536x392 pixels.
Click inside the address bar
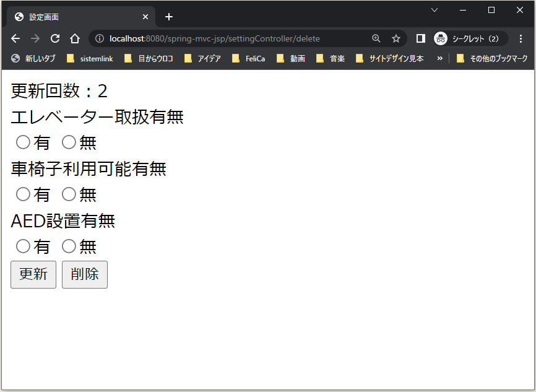point(217,38)
